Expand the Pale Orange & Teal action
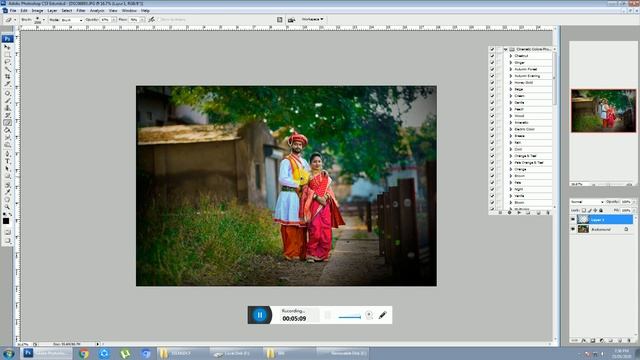This screenshot has width=640, height=360. [511, 162]
